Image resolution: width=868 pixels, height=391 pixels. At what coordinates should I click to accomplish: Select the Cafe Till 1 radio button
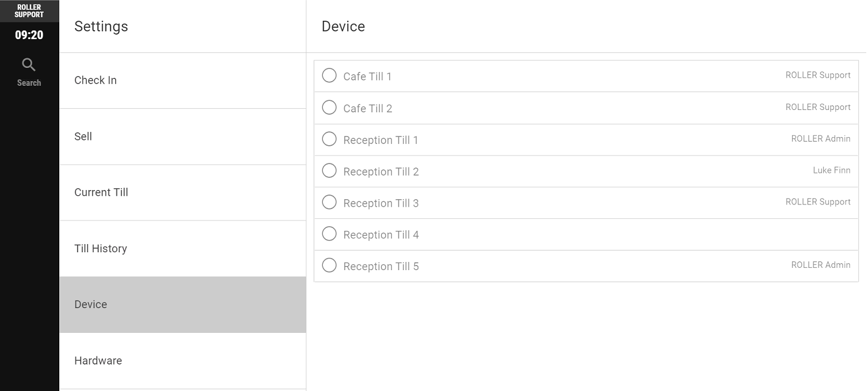(x=329, y=75)
